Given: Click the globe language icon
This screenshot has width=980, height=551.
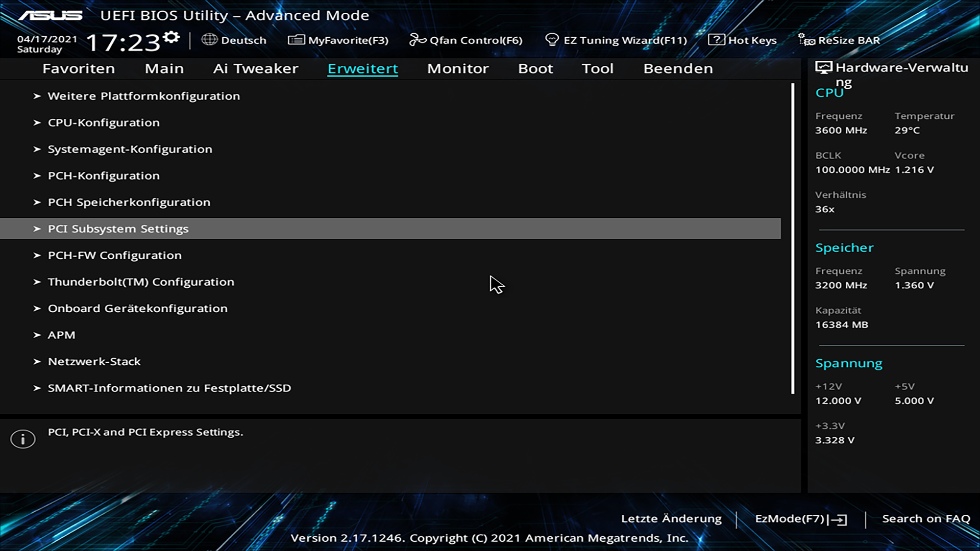Looking at the screenshot, I should [x=209, y=39].
